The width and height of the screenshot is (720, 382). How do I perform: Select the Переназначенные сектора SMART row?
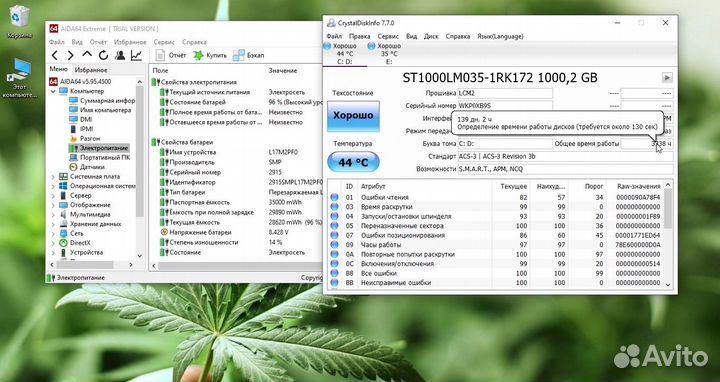click(495, 226)
